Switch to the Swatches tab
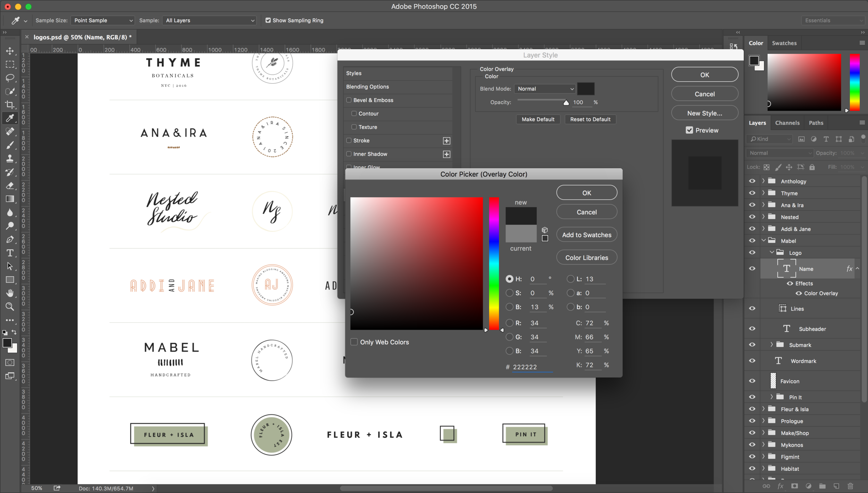Viewport: 868px width, 493px height. pyautogui.click(x=784, y=43)
